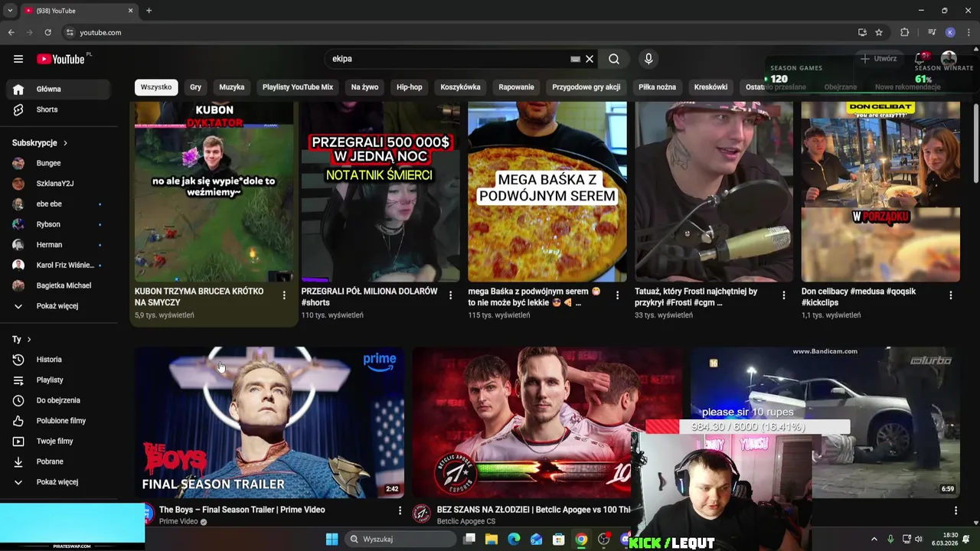Screen dimensions: 980x551
Task: Go to Główna in sidebar
Action: click(x=59, y=89)
